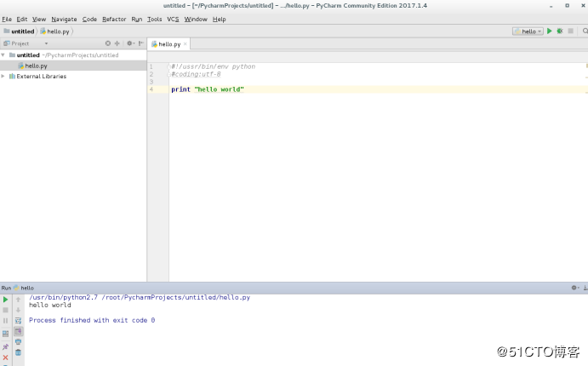
Task: Collapse the untitled project folder
Action: click(x=3, y=55)
